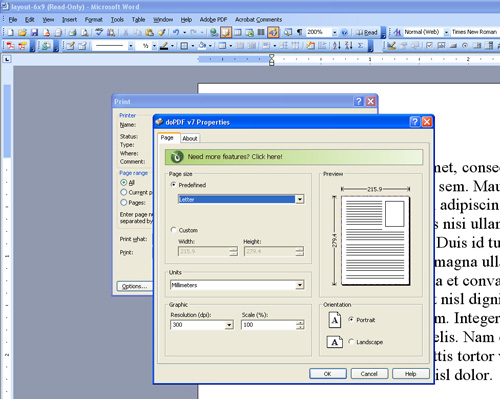Click the Border Color pen icon
Screen dimensions: 500x399
click(x=164, y=46)
